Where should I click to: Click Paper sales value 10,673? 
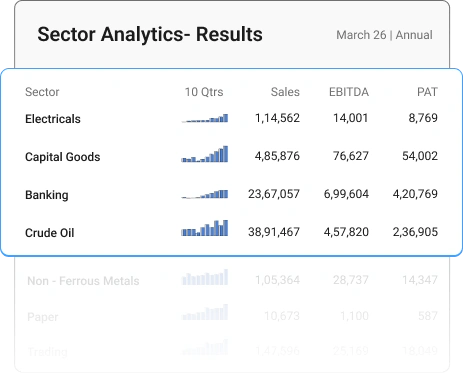tap(282, 316)
